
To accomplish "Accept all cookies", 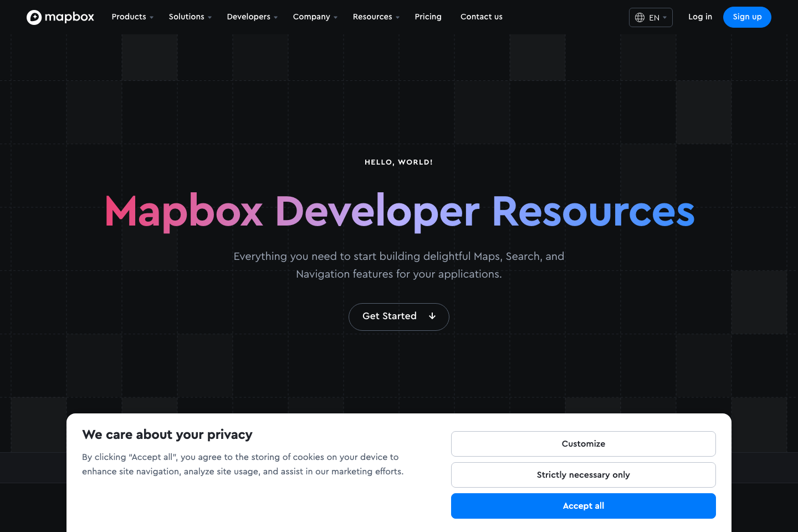I will pyautogui.click(x=583, y=506).
